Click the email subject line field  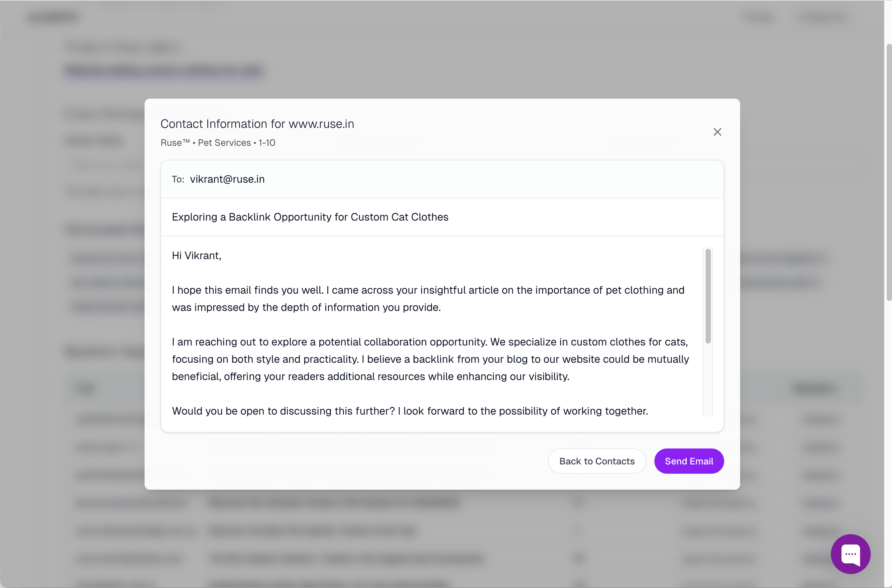point(442,217)
